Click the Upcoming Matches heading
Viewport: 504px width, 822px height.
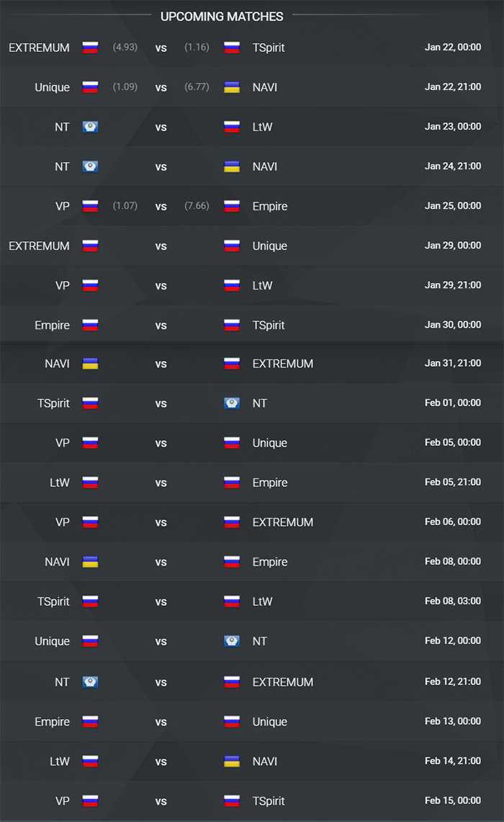pos(222,17)
